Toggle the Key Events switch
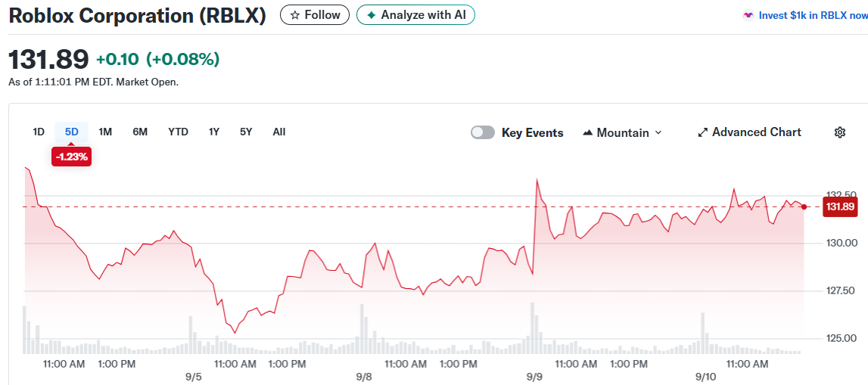The image size is (868, 385). coord(483,133)
